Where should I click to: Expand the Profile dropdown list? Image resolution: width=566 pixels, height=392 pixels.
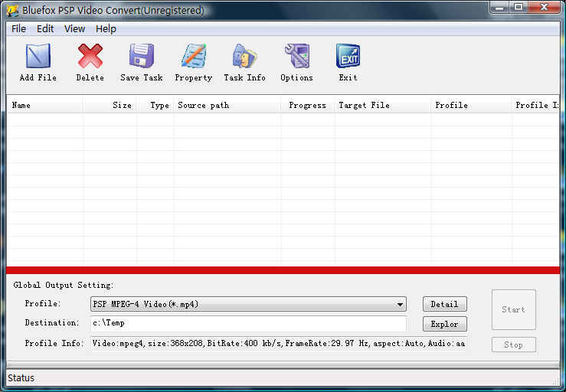[x=400, y=304]
